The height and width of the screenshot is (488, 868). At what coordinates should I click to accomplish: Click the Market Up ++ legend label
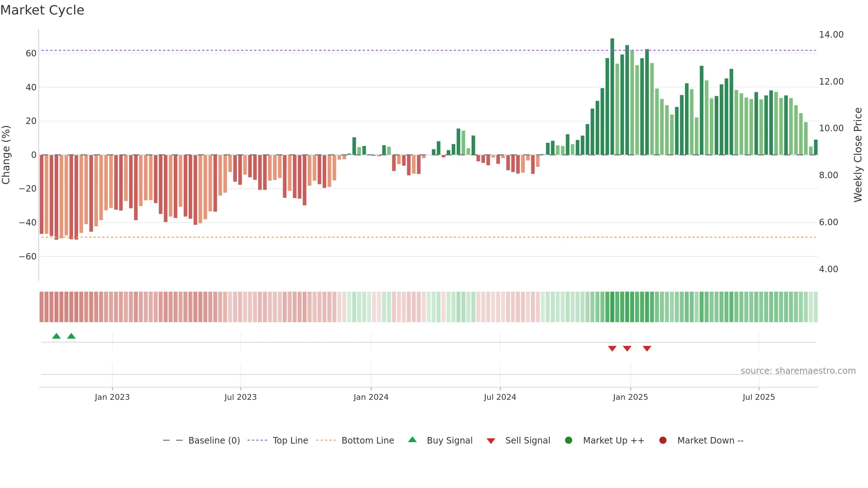[x=614, y=440]
